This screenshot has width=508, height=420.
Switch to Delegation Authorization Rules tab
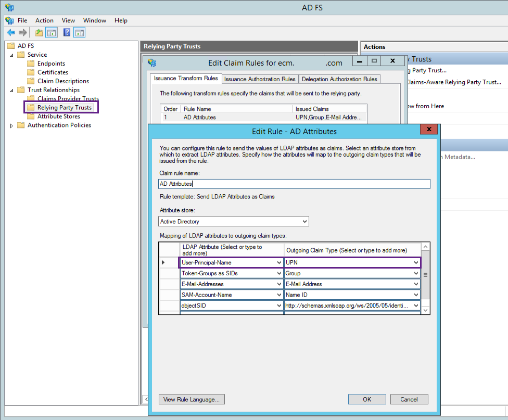(339, 79)
